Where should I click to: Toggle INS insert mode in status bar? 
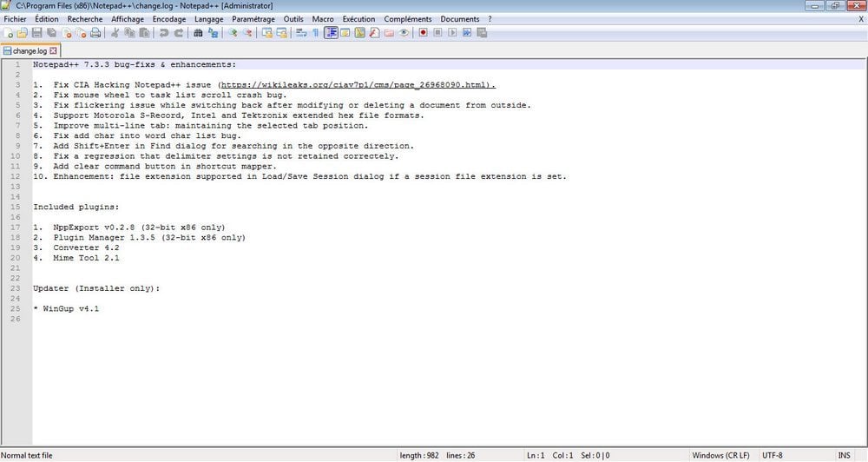pyautogui.click(x=844, y=455)
